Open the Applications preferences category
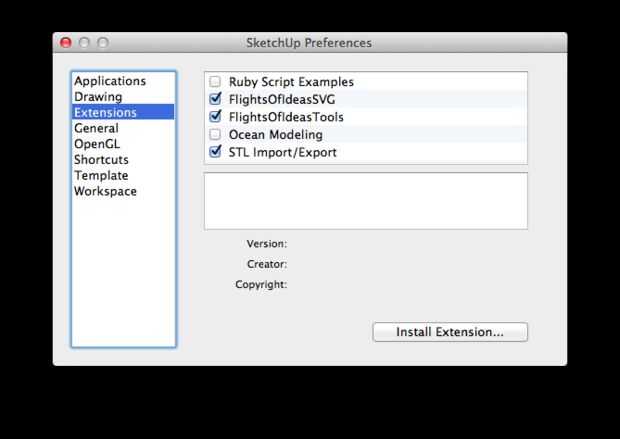 [110, 81]
